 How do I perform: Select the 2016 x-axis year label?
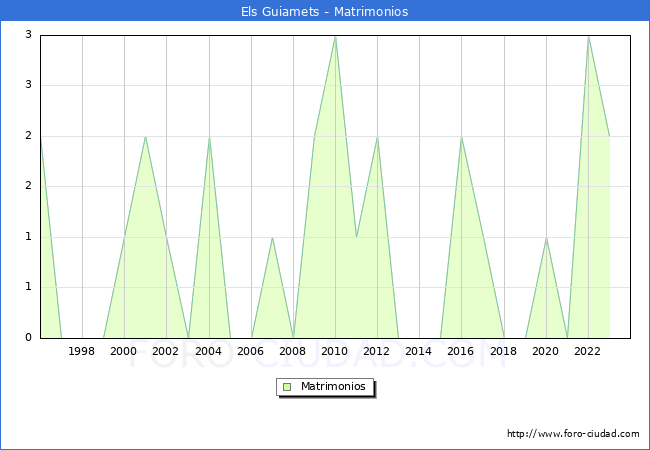point(461,351)
